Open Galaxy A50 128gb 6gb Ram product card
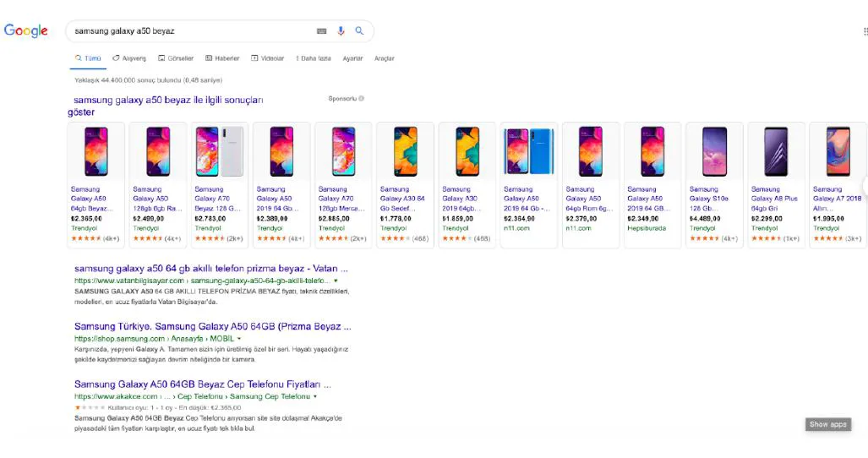Image resolution: width=868 pixels, height=458 pixels. (158, 185)
